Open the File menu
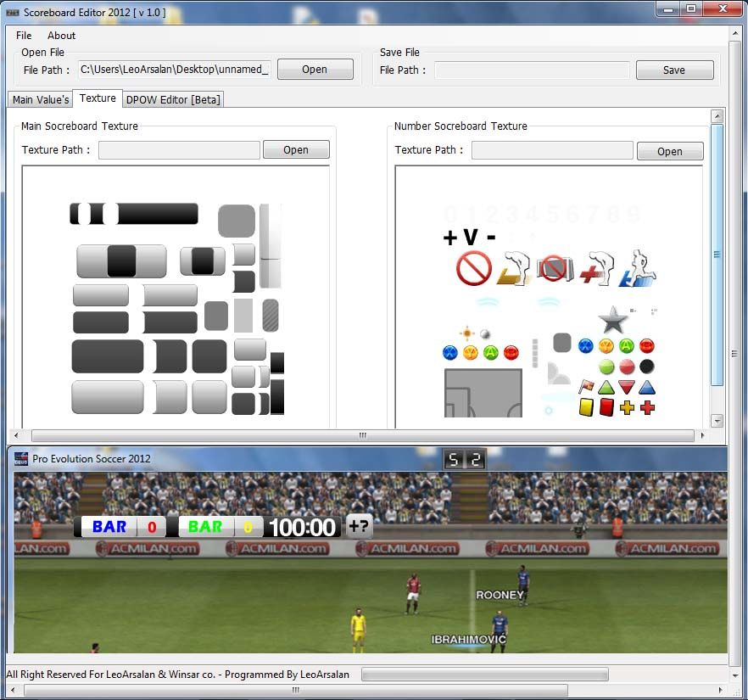Screen dimensions: 748x700 pos(24,36)
